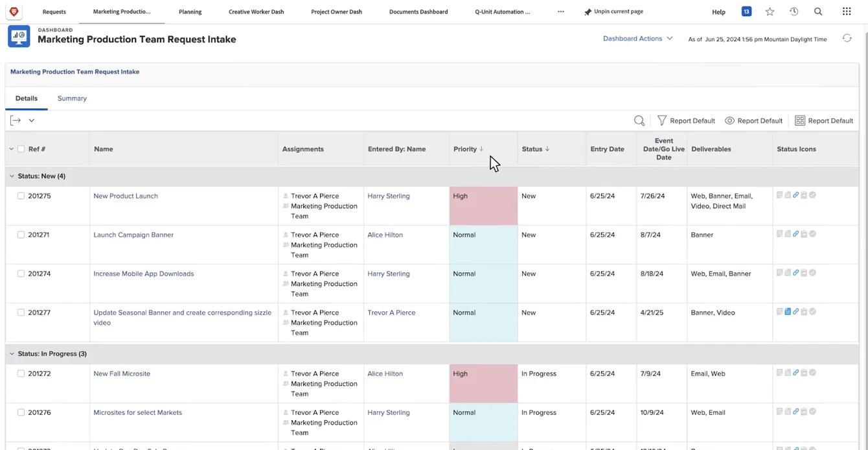Viewport: 868px width, 450px height.
Task: Click the view eye icon
Action: (x=729, y=121)
